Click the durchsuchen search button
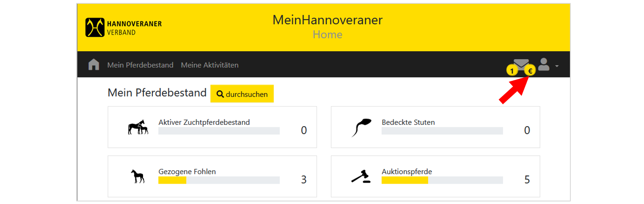The width and height of the screenshot is (644, 204). (242, 94)
